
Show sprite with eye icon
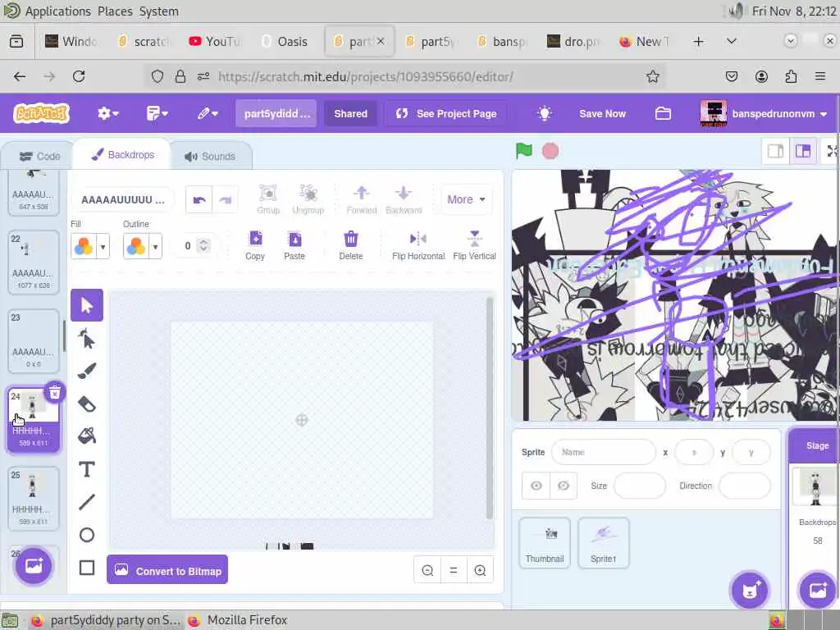click(x=536, y=486)
